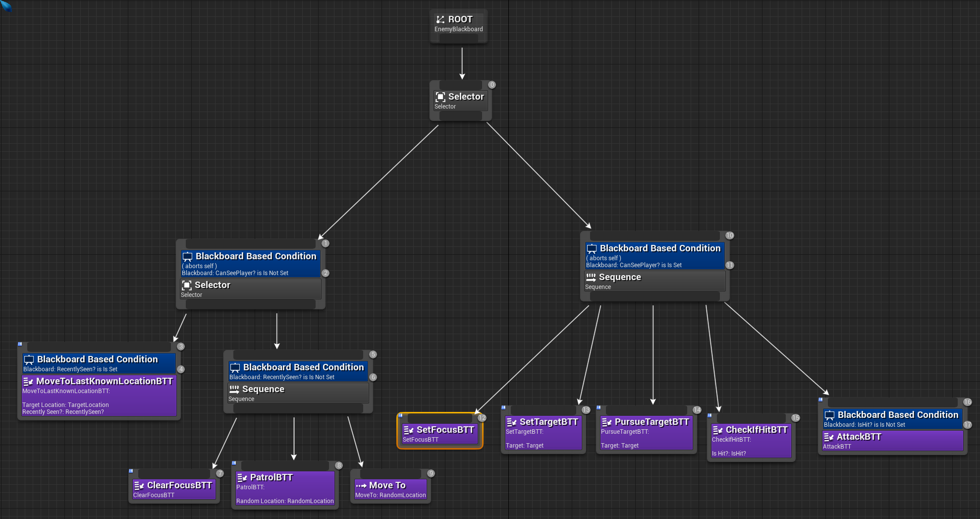Viewport: 980px width, 519px height.
Task: Click the AttackBTT task icon
Action: [x=829, y=437]
